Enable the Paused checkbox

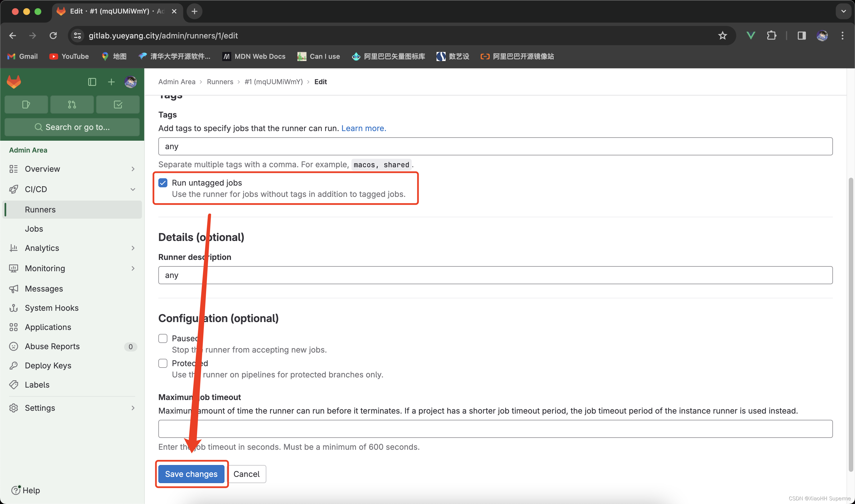163,339
